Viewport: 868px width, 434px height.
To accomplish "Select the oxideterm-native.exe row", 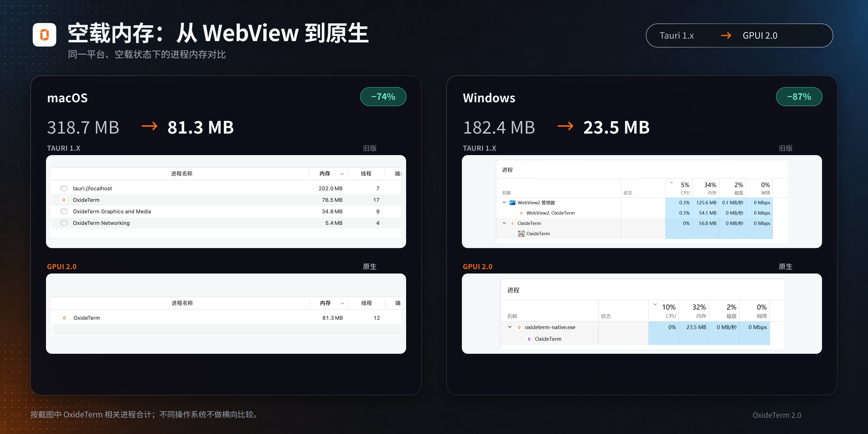I will (635, 327).
